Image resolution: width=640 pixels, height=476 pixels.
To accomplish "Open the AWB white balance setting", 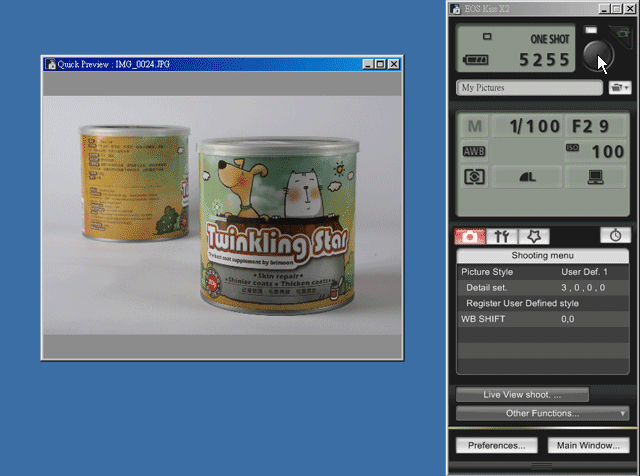I will pyautogui.click(x=474, y=151).
